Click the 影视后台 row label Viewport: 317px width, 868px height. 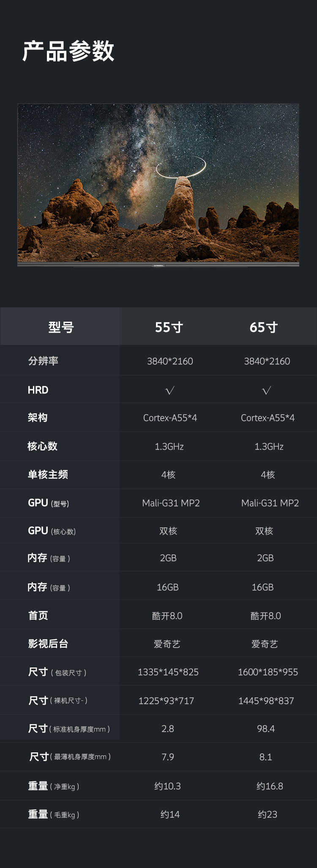pyautogui.click(x=48, y=643)
